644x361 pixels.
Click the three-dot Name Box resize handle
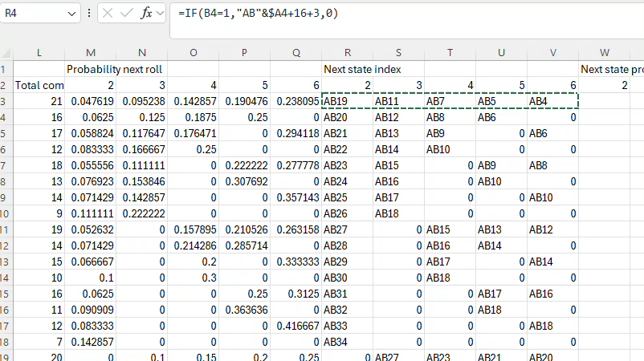88,14
